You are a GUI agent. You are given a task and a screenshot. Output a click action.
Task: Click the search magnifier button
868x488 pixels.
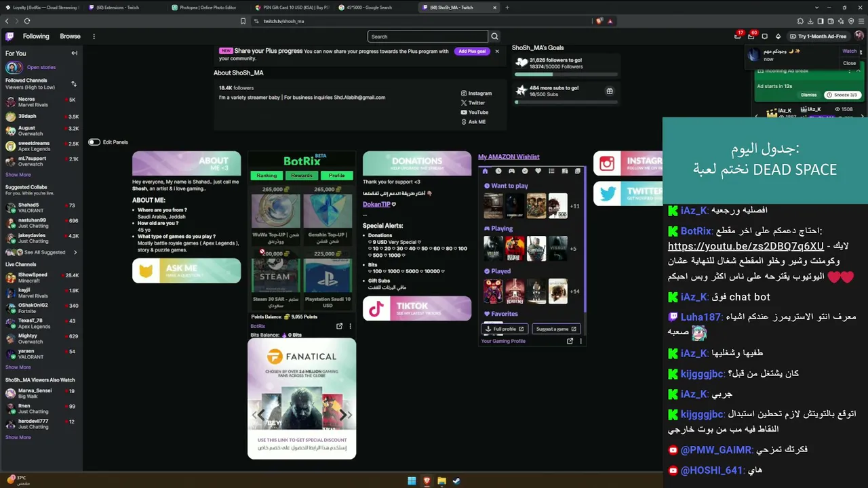pos(494,37)
